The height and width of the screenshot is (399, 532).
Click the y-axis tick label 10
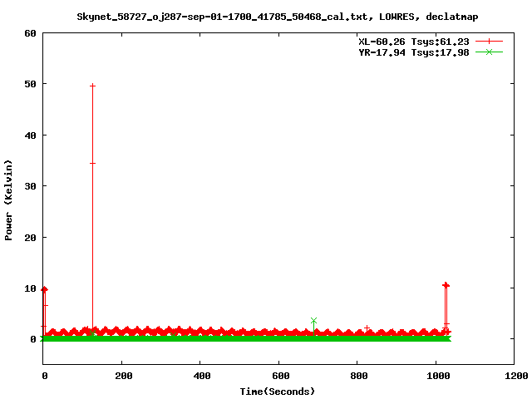[30, 288]
